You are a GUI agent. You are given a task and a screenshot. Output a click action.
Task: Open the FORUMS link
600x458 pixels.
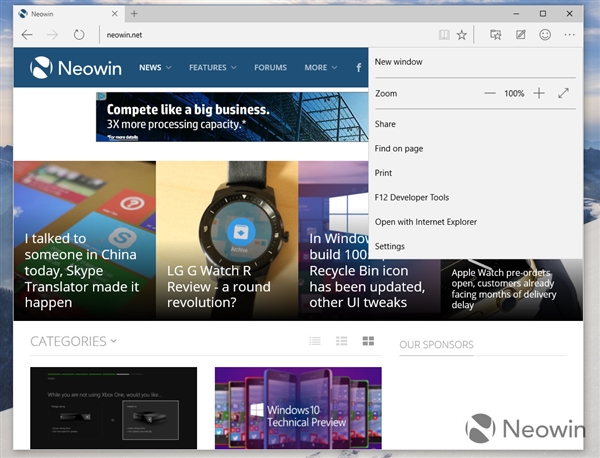pyautogui.click(x=270, y=68)
